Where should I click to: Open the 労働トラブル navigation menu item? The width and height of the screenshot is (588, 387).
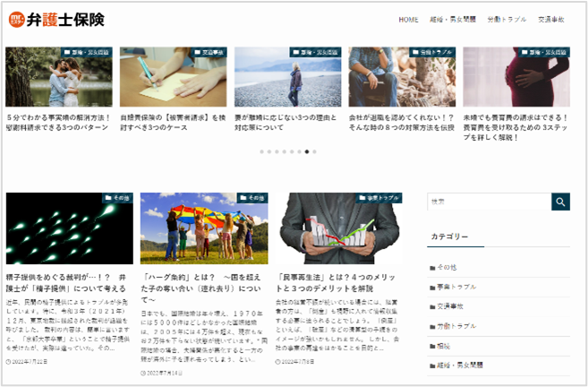point(507,20)
